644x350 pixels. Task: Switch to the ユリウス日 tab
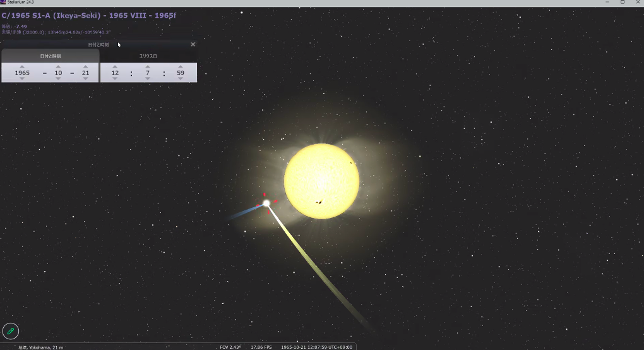pos(148,56)
